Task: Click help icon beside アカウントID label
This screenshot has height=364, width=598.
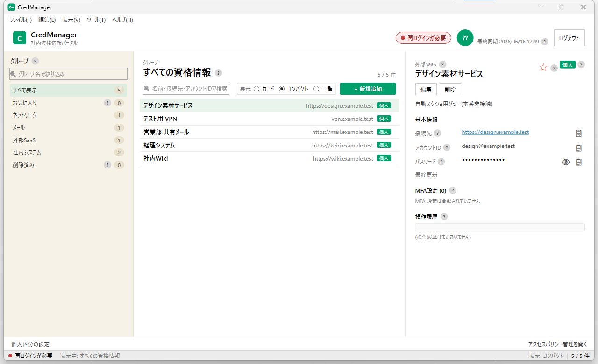Action: tap(447, 147)
